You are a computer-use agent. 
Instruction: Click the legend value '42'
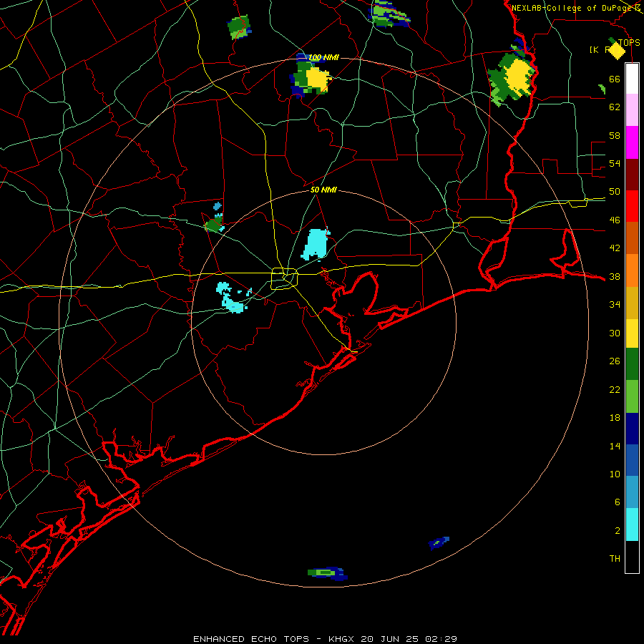tap(615, 248)
